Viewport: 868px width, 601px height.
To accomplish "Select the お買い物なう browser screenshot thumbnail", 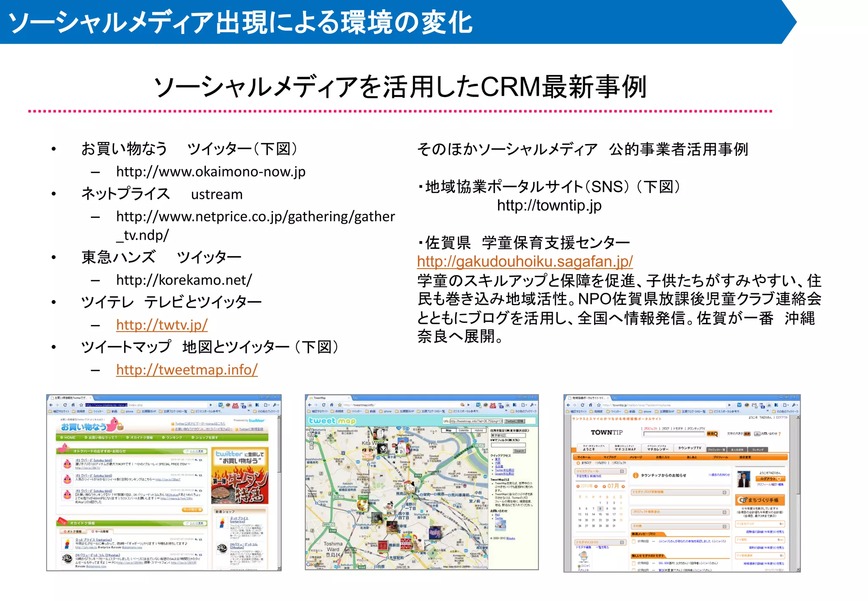I will 164,483.
